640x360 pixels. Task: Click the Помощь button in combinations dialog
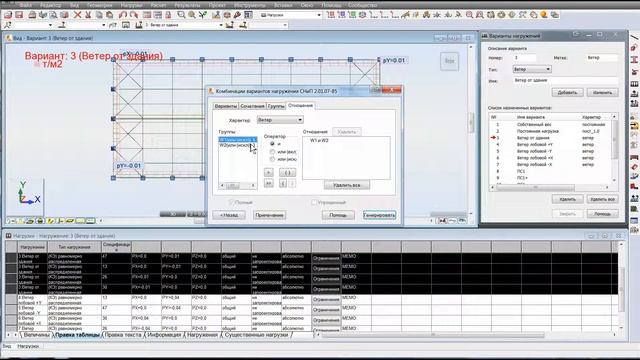338,215
